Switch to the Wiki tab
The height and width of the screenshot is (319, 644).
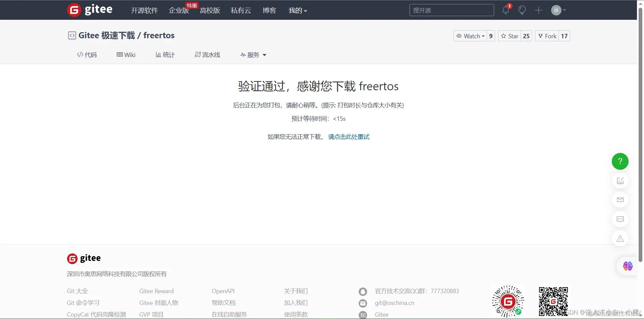126,55
